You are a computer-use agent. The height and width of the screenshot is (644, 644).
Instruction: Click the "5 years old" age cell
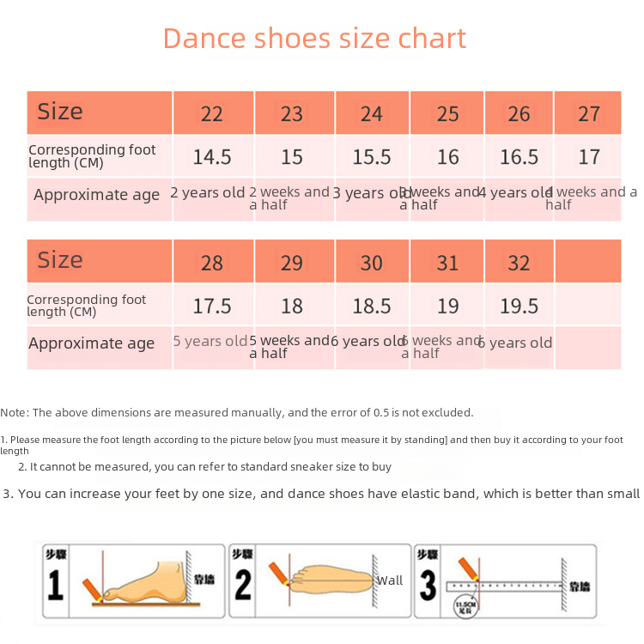210,341
